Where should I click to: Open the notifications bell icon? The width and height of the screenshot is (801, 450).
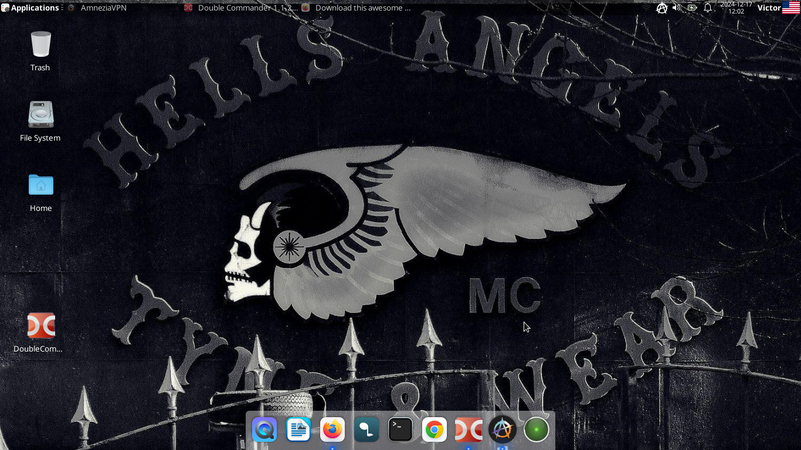tap(708, 8)
